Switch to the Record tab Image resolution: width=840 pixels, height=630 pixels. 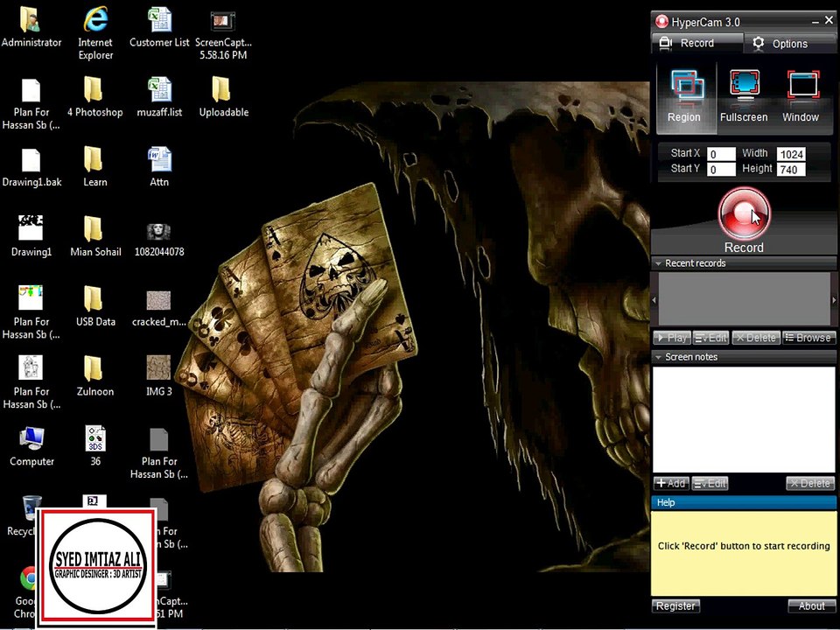tap(697, 43)
